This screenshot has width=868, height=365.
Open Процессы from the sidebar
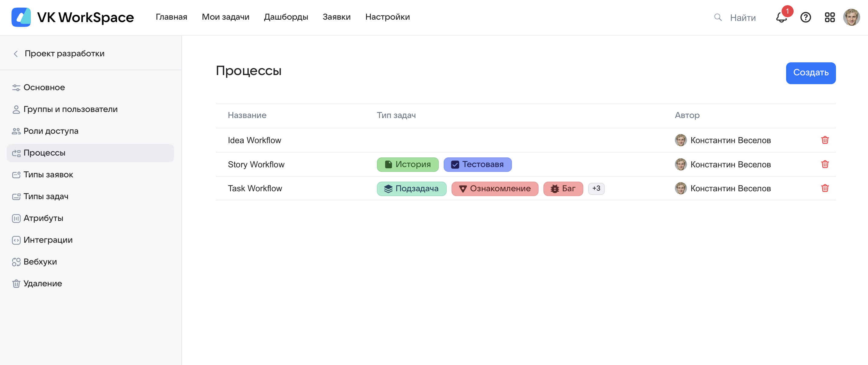tap(44, 153)
